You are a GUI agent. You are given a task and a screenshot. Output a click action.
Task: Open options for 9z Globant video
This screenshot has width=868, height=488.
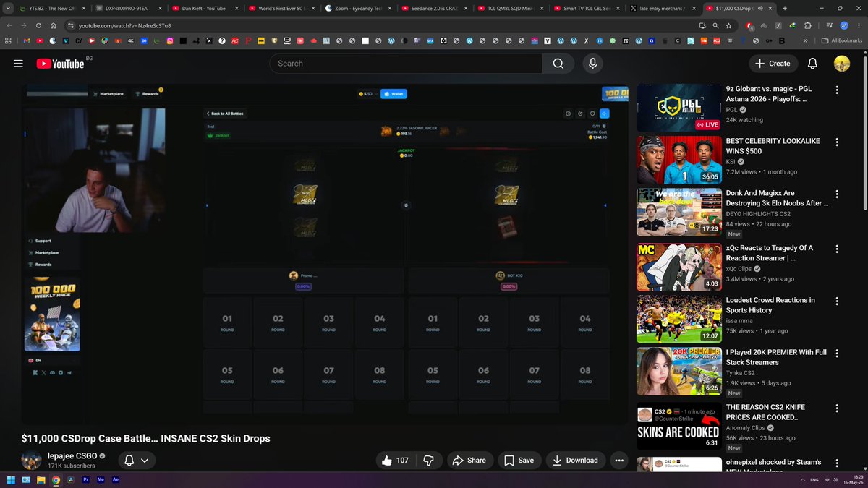(837, 90)
